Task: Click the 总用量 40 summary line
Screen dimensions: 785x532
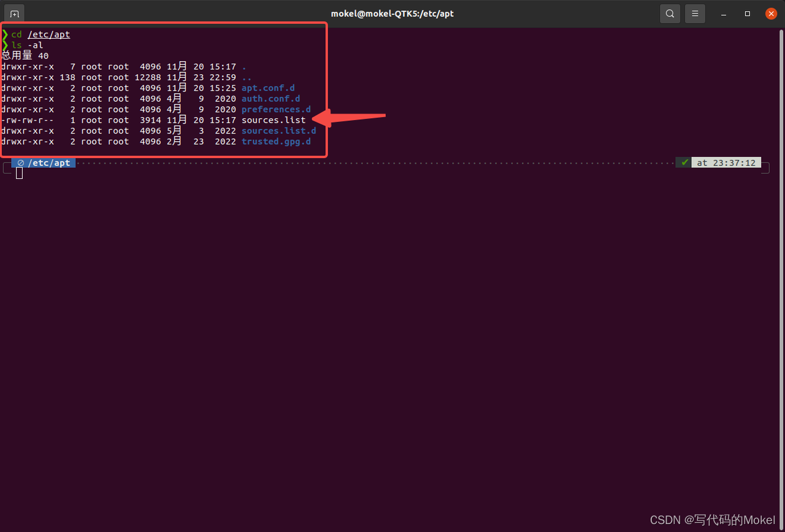Action: coord(24,56)
